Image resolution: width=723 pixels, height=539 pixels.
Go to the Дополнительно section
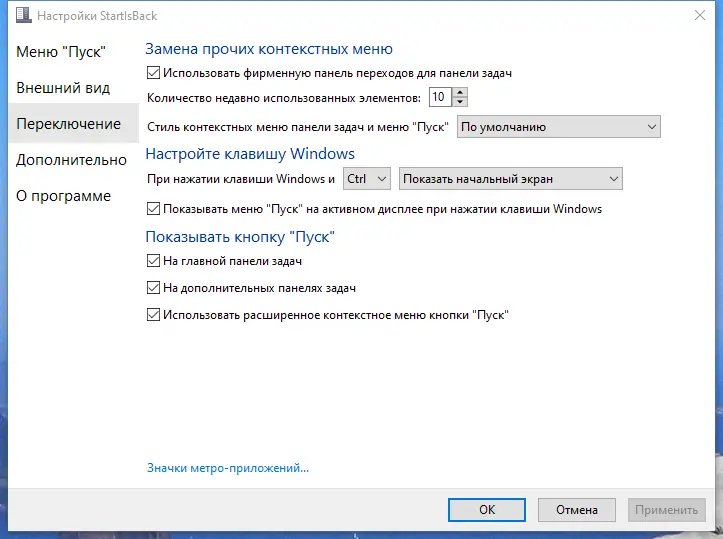point(71,160)
